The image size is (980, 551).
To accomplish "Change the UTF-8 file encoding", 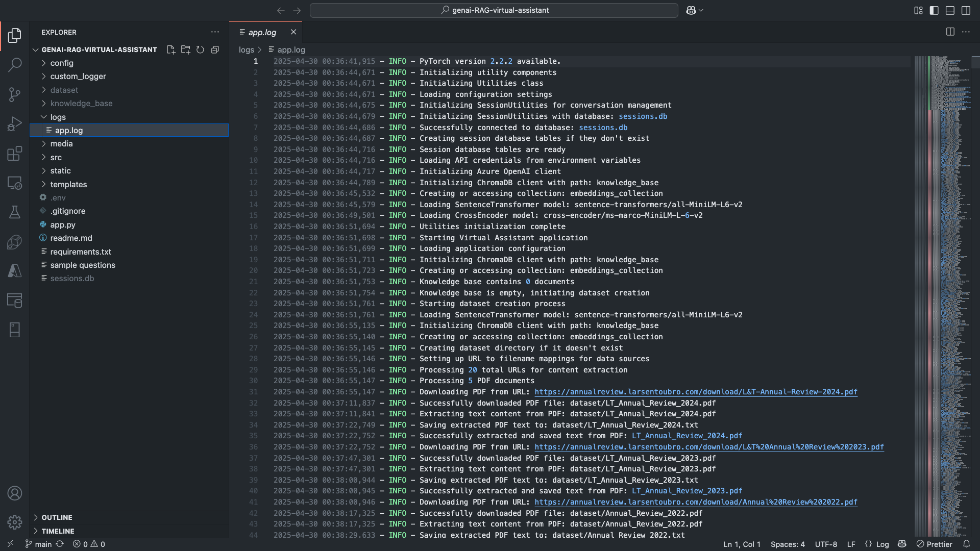I will tap(826, 544).
